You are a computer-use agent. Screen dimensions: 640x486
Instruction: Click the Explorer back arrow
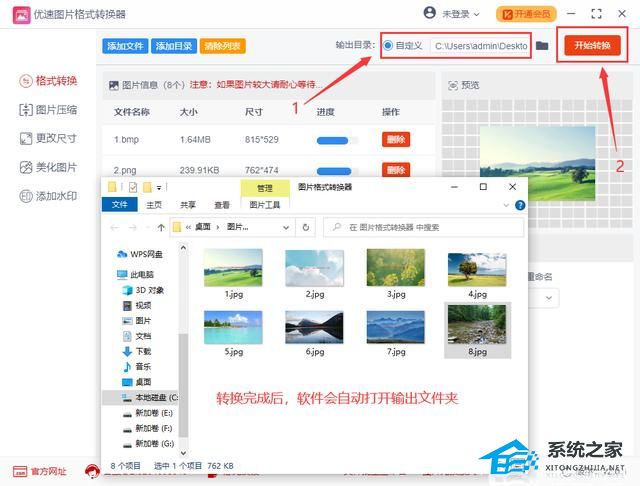coord(115,227)
